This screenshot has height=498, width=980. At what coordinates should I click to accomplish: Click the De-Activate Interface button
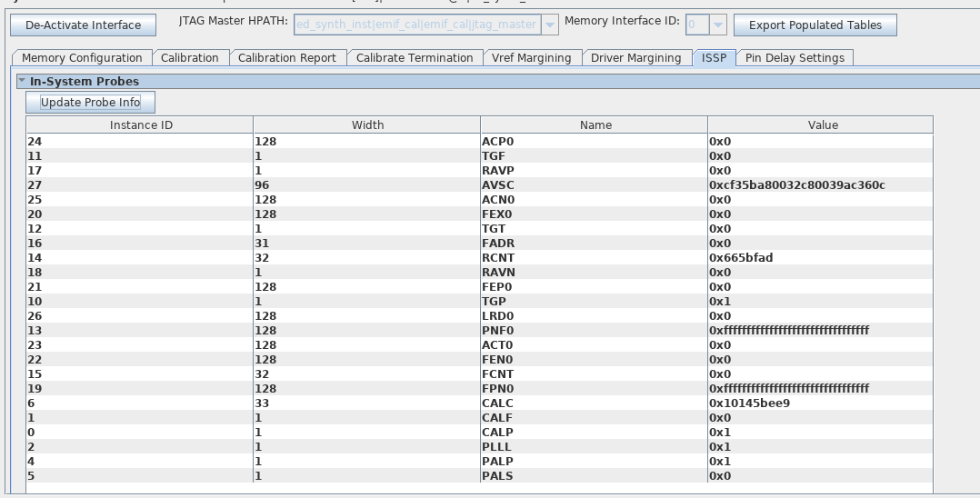tap(83, 25)
